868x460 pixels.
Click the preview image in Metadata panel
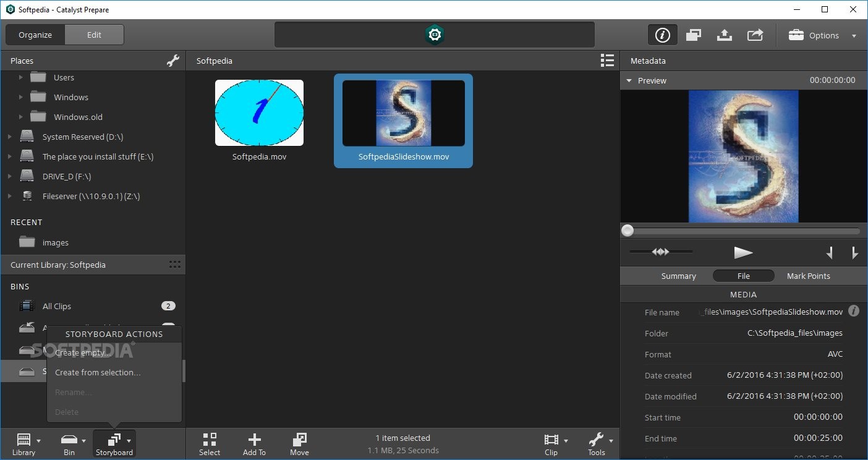click(744, 156)
